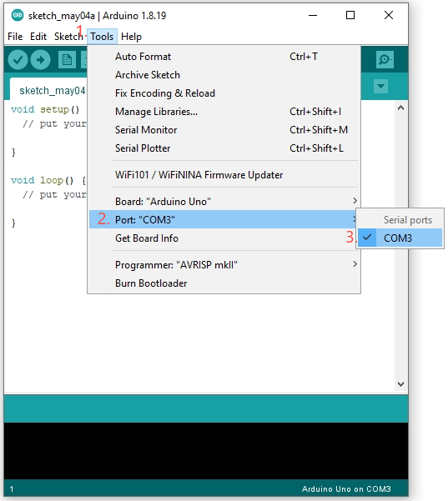Click the Verify checkmark toolbar button
The width and height of the screenshot is (448, 501).
click(x=18, y=60)
